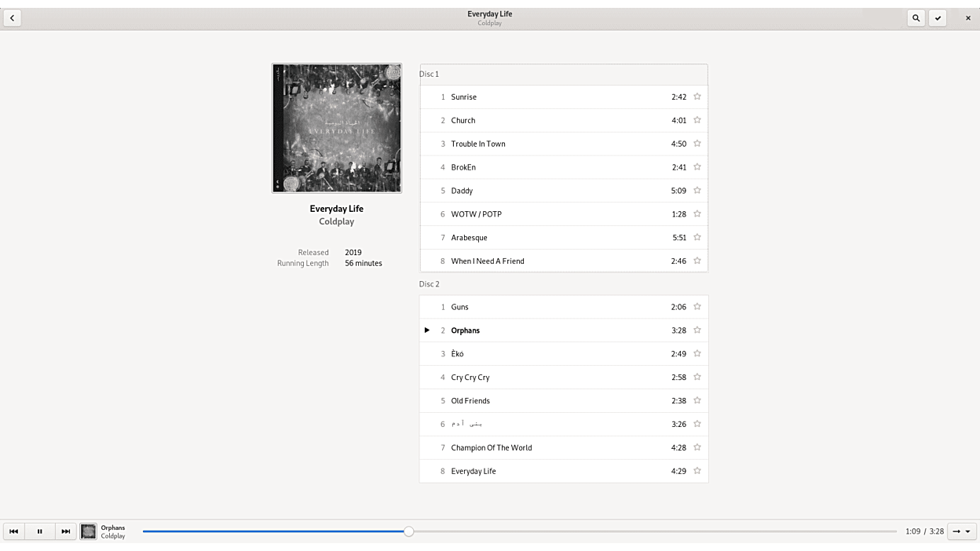Open the repeat and shuffle mode dropdown

[x=961, y=531]
